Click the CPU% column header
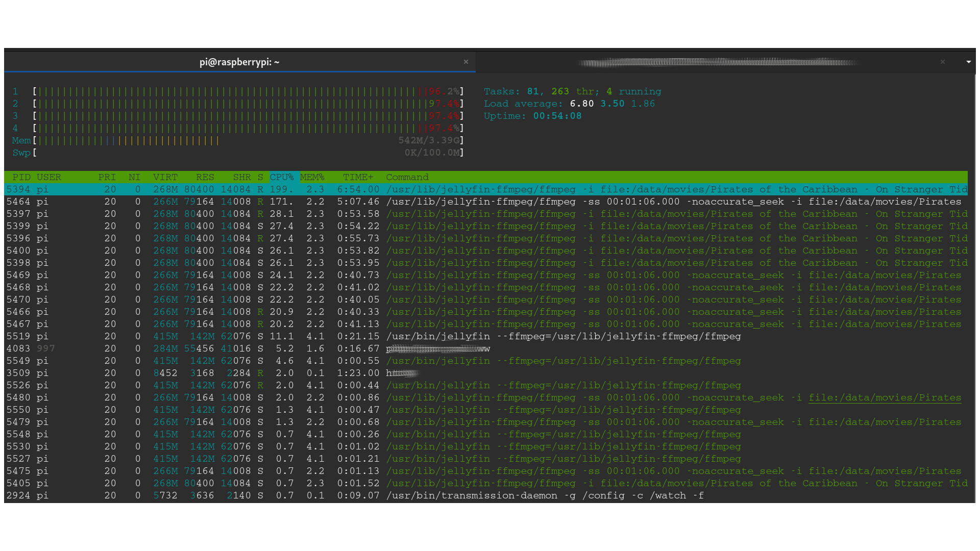This screenshot has height=551, width=980. pos(282,177)
